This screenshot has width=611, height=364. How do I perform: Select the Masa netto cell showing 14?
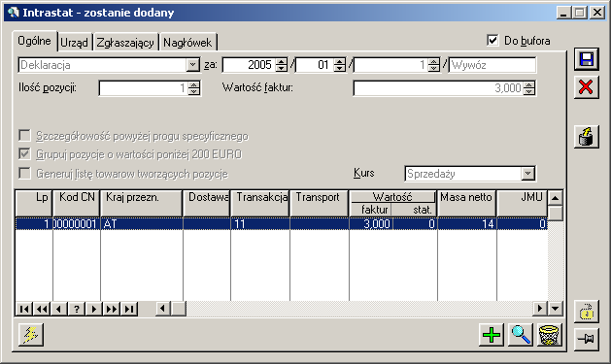[467, 224]
